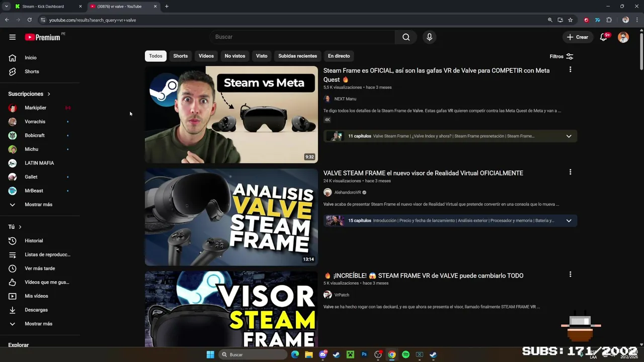Viewport: 644px width, 362px height.
Task: Open Windows Start menu
Action: (x=210, y=354)
